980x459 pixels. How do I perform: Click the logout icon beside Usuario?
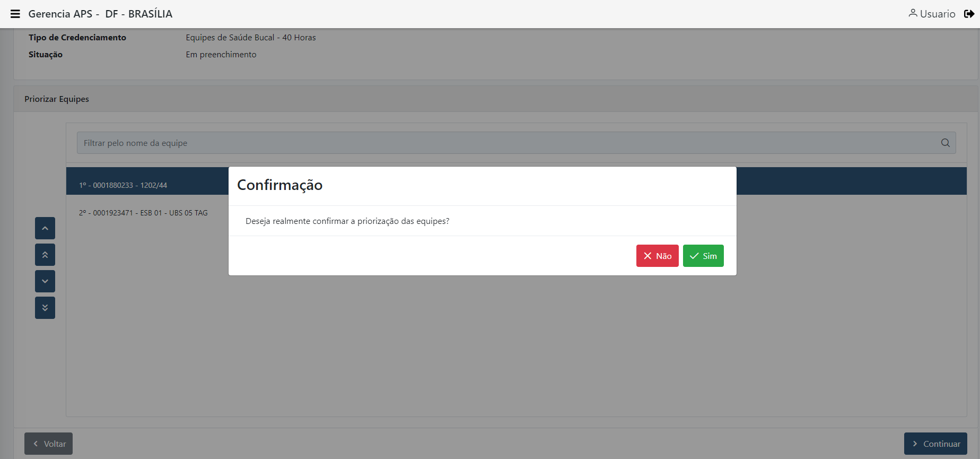969,14
